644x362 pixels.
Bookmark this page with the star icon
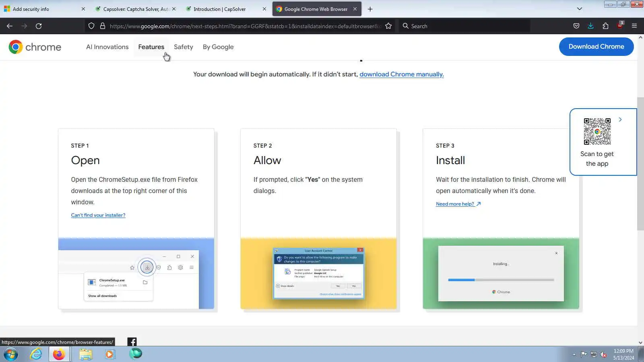click(388, 26)
